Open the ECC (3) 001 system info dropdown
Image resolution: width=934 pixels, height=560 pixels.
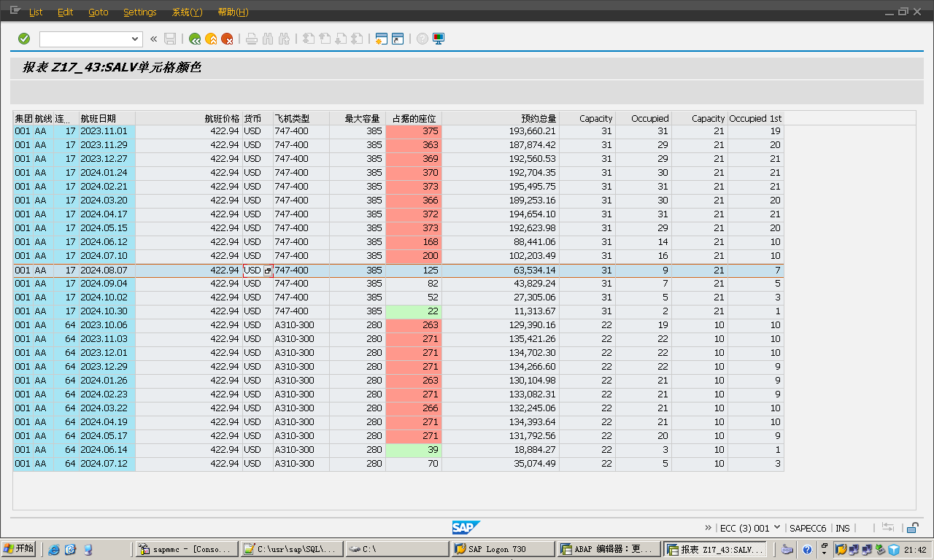coord(777,527)
